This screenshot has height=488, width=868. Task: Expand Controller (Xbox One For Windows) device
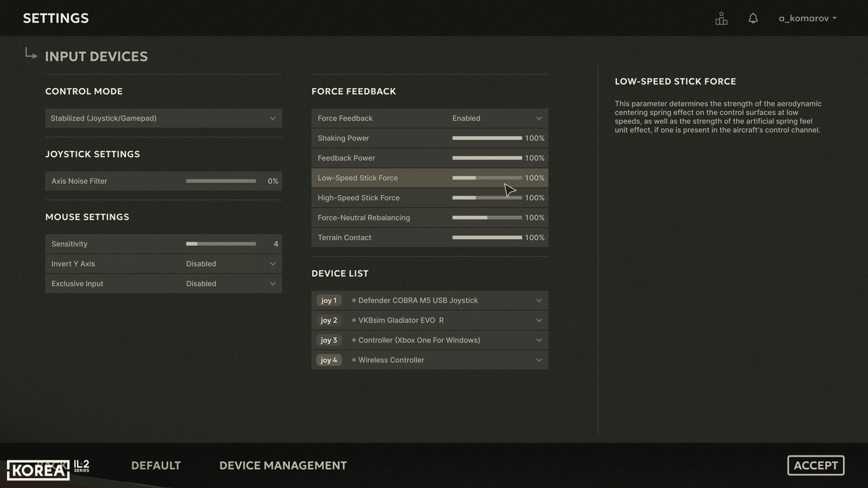(430, 340)
